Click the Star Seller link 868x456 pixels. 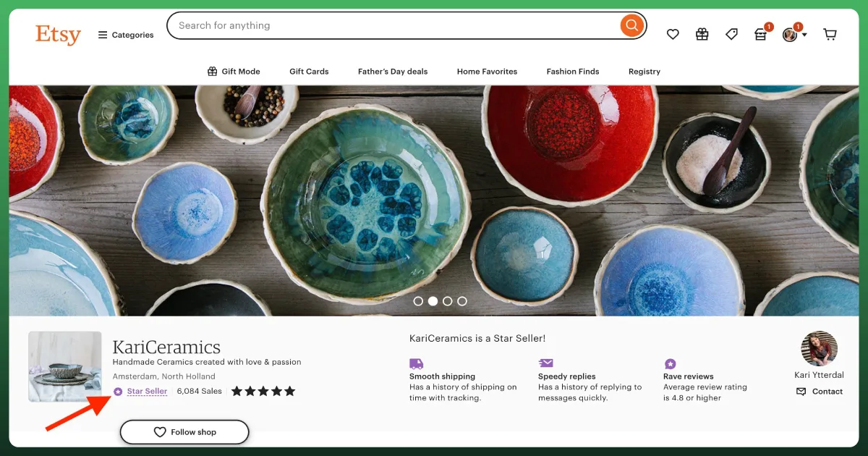[147, 391]
